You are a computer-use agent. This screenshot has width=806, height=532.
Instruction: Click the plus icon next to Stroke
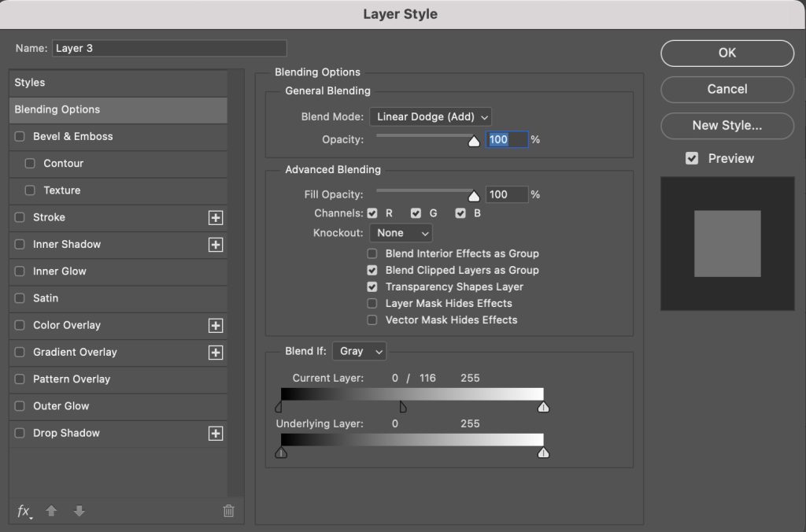coord(216,218)
